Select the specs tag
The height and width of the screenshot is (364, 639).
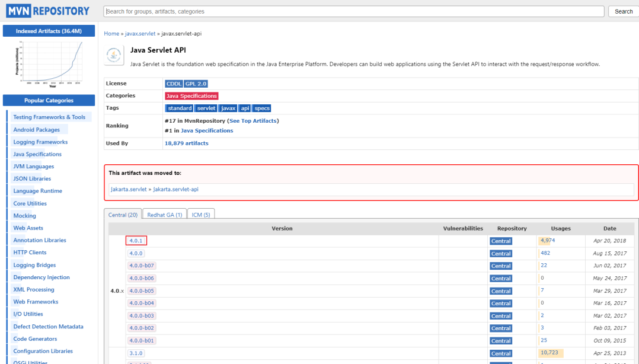(x=262, y=108)
